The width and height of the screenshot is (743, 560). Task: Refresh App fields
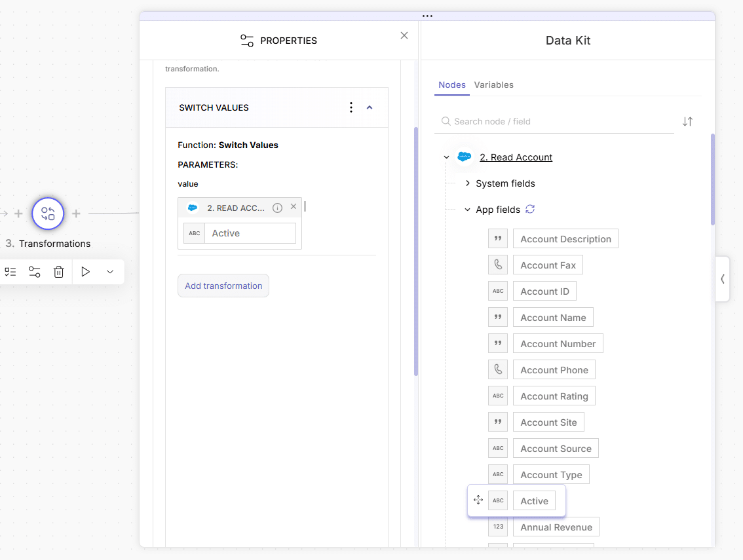click(530, 209)
